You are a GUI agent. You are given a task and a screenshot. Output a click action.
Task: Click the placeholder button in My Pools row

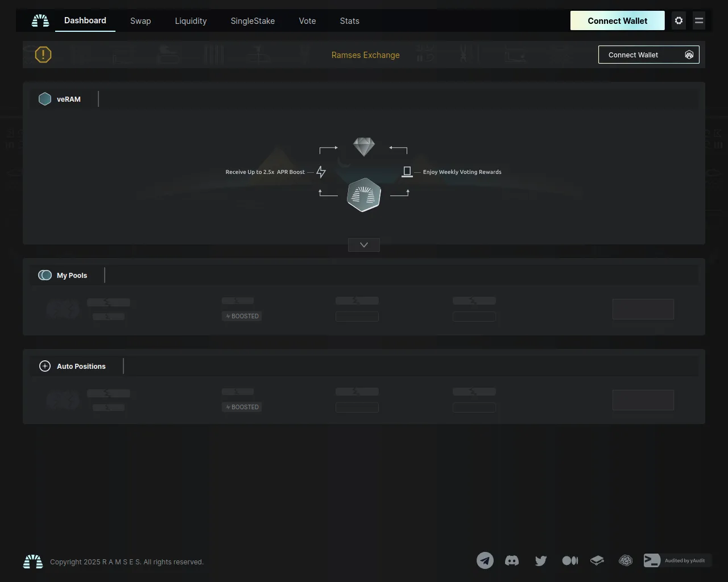pyautogui.click(x=643, y=309)
